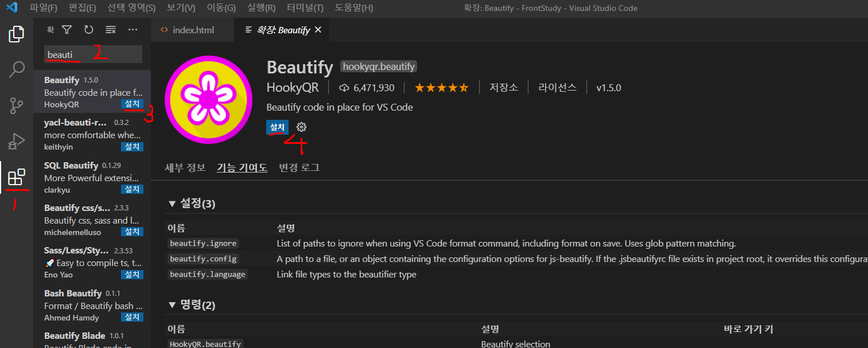This screenshot has width=868, height=348.
Task: Install Beautify by HookyQR from the list
Action: (x=132, y=104)
